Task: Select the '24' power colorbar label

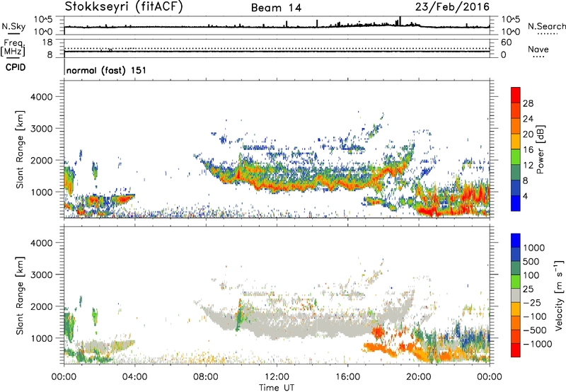Action: 528,119
